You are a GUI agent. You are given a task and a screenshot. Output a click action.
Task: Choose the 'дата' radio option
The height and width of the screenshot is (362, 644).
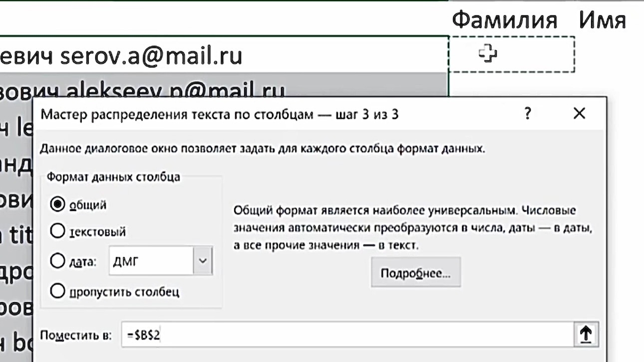[x=58, y=261]
